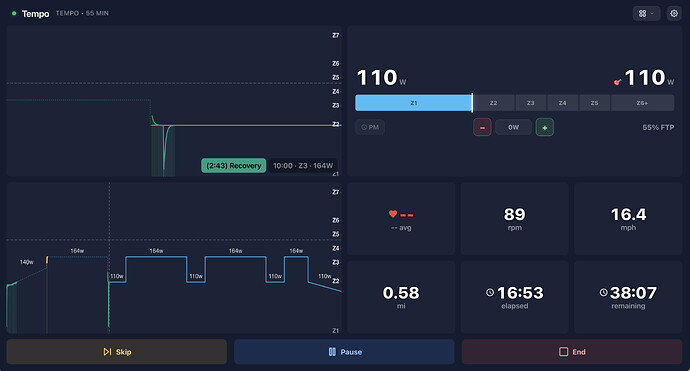
Task: Click the TEMPO · 55 MIN subtitle
Action: [82, 13]
